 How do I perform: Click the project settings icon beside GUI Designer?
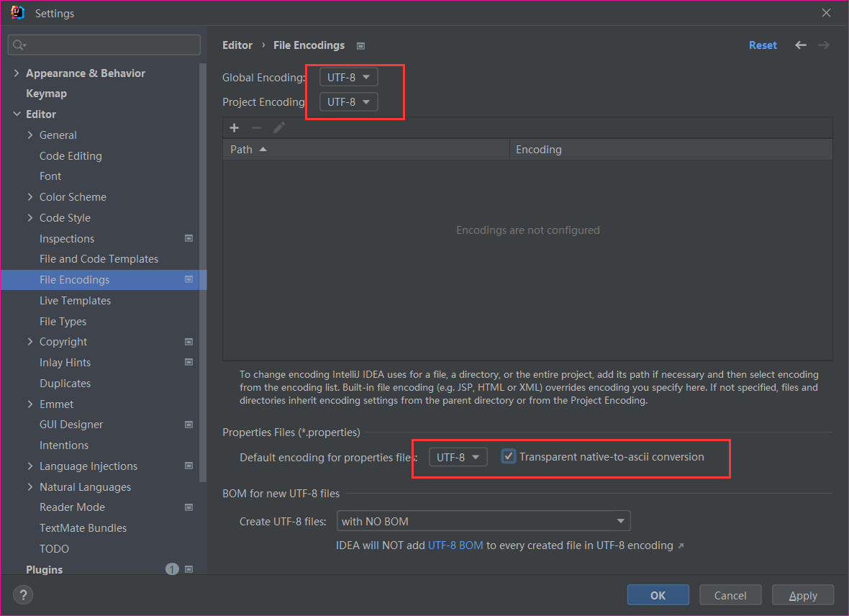pos(189,424)
